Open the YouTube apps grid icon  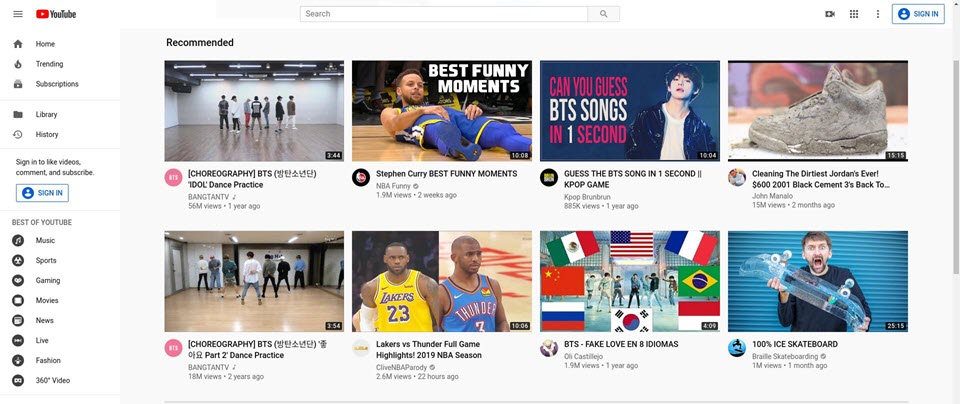point(854,14)
